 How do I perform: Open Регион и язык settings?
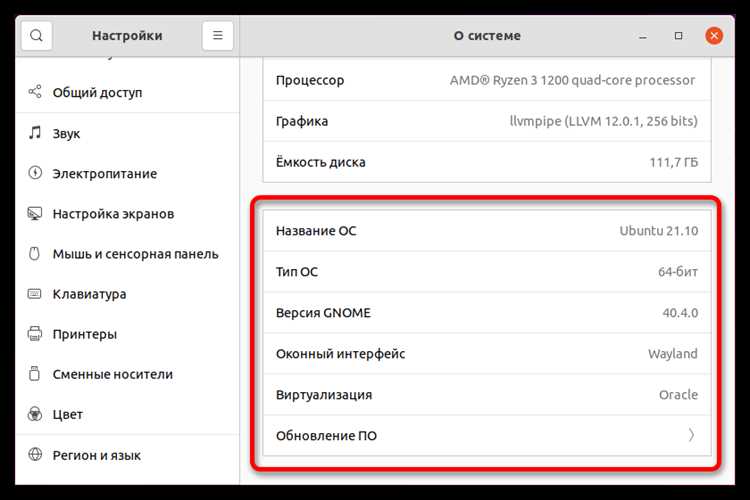tap(127, 455)
